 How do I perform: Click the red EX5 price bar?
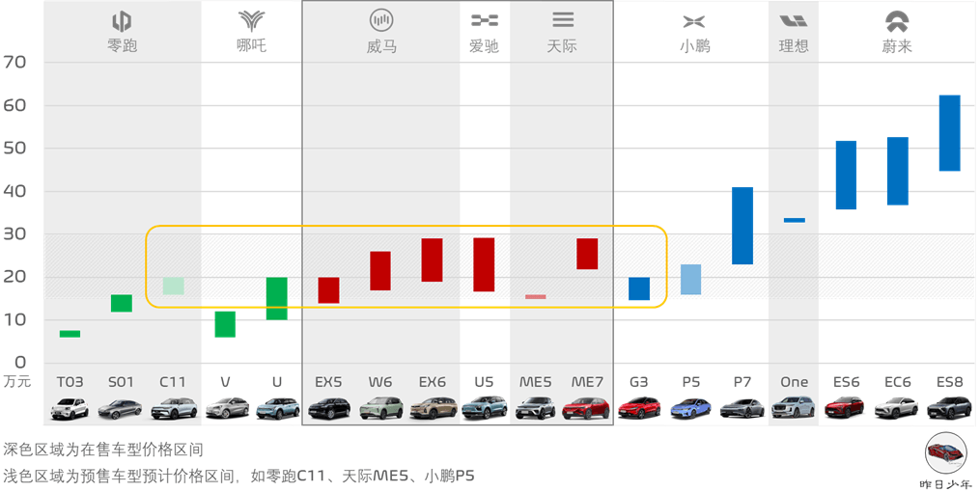coord(328,290)
